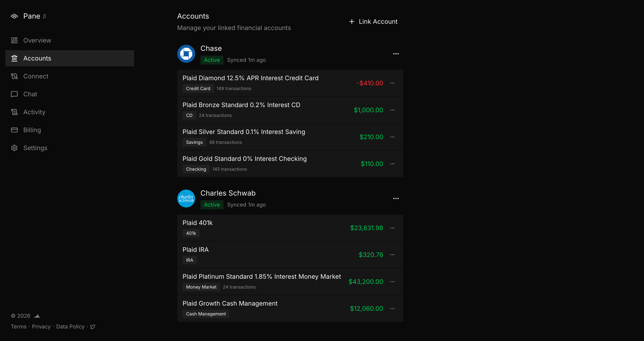Click the Pane logo icon
The image size is (644, 341).
coord(14,16)
